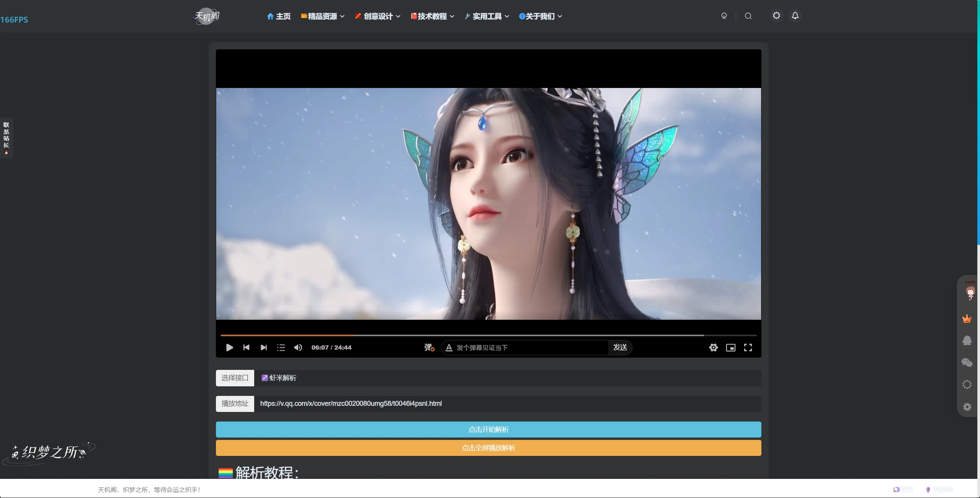This screenshot has width=980, height=498.
Task: Skip to the next episode
Action: pos(263,347)
